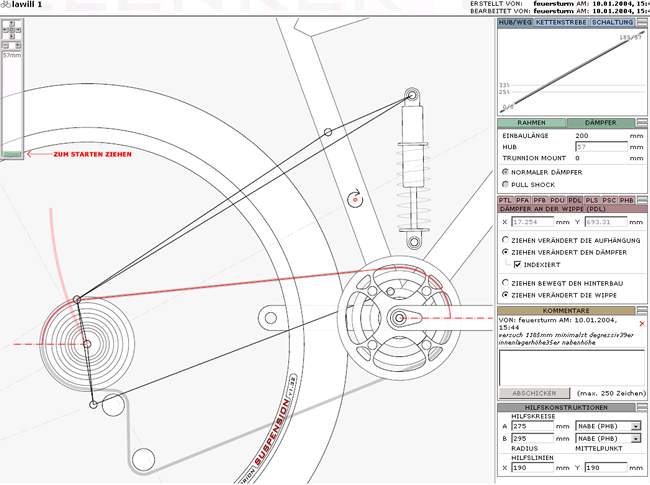This screenshot has height=485, width=650.
Task: Pan the view right with arrow icon
Action: pos(18,30)
